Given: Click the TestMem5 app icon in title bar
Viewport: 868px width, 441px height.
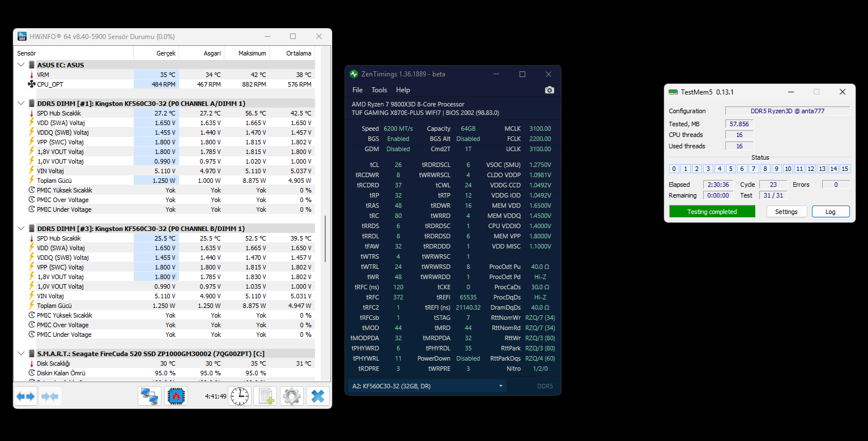Looking at the screenshot, I should tap(673, 92).
